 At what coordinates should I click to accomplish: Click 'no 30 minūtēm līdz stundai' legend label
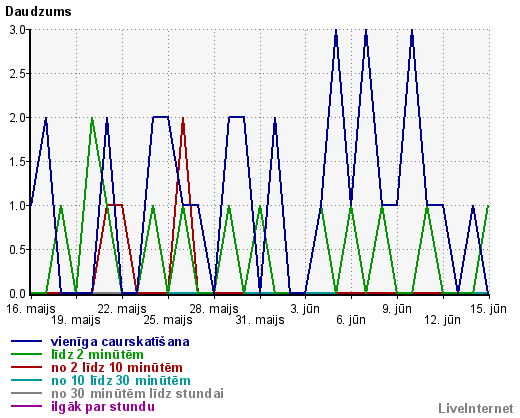click(137, 393)
